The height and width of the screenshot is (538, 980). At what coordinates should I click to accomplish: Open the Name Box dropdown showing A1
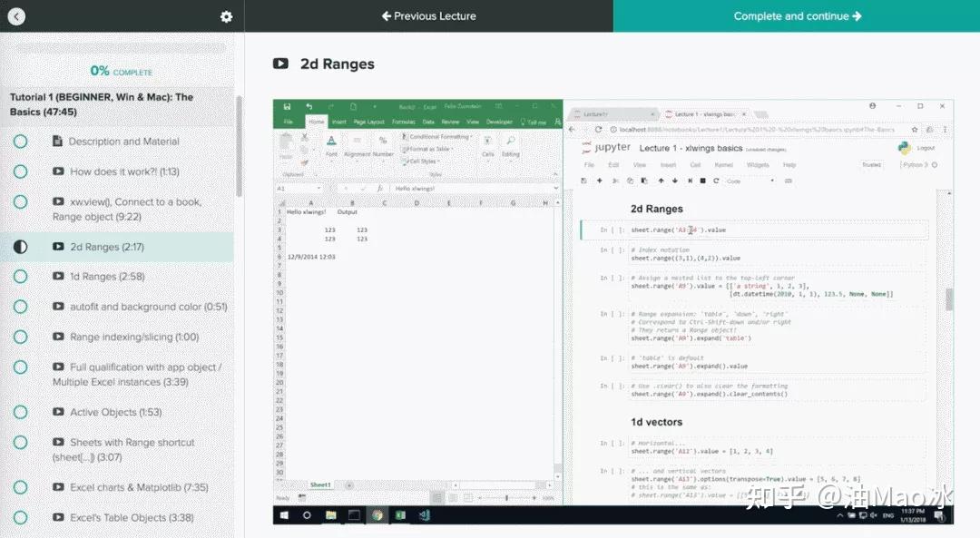point(320,187)
